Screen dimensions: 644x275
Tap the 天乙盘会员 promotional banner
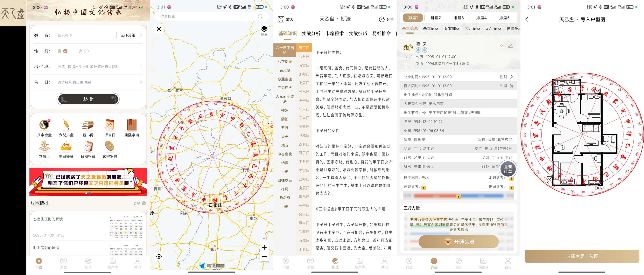(x=88, y=182)
